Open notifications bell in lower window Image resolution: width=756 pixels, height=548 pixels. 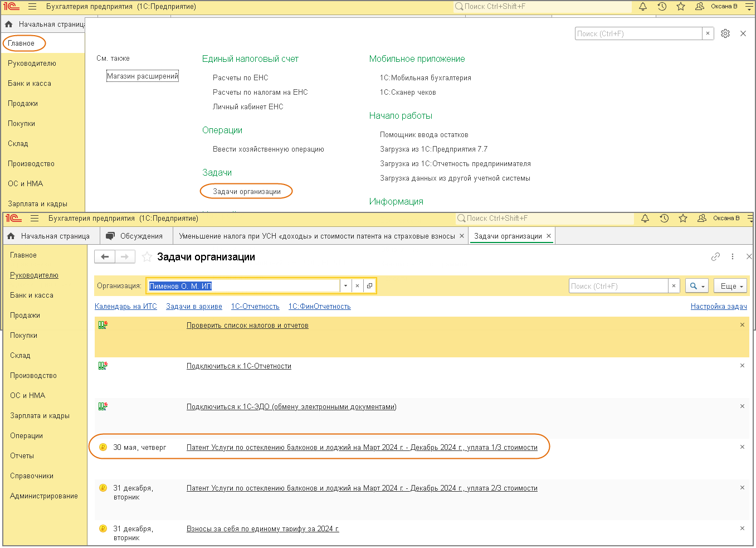coord(645,219)
